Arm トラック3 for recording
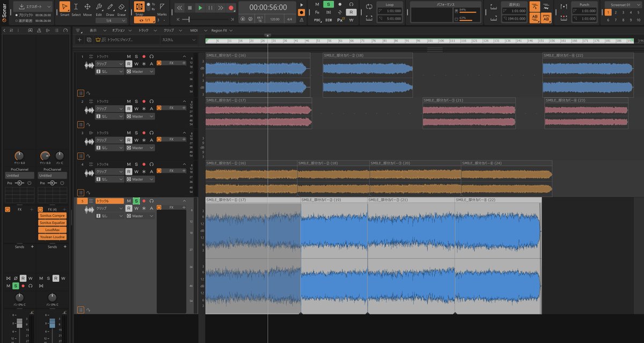The width and height of the screenshot is (644, 343). [x=144, y=132]
